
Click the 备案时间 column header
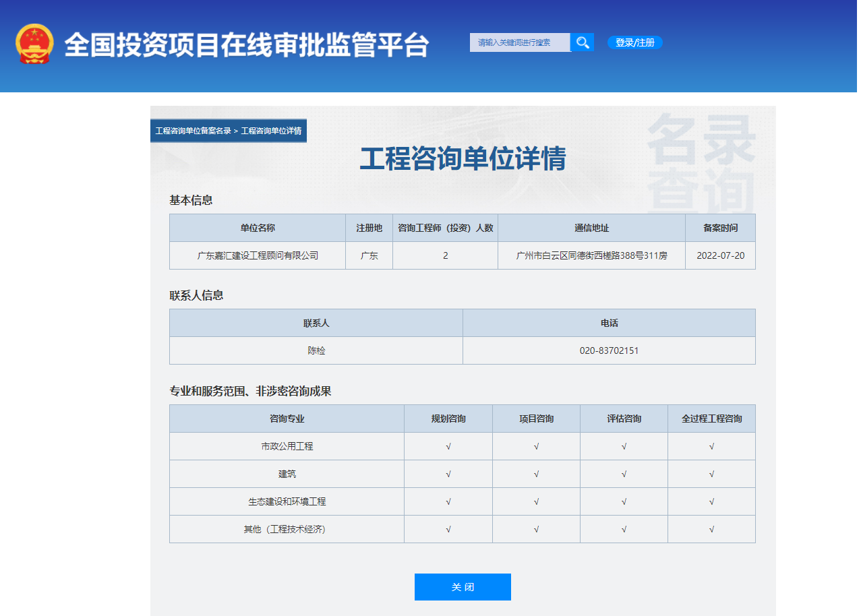click(x=721, y=228)
